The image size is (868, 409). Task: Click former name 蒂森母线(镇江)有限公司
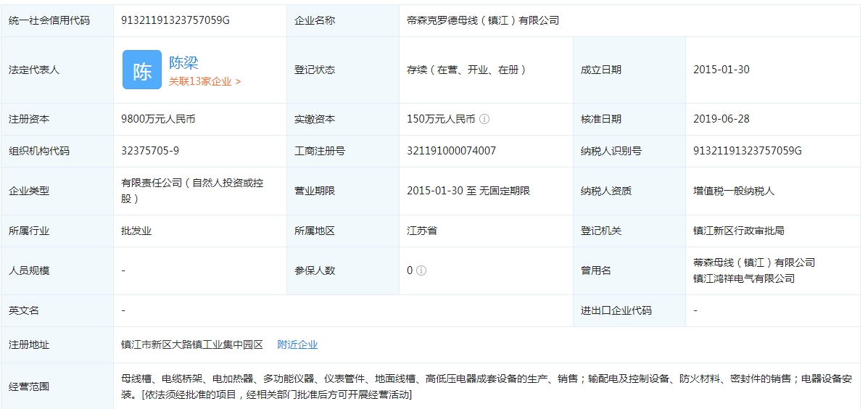click(753, 263)
